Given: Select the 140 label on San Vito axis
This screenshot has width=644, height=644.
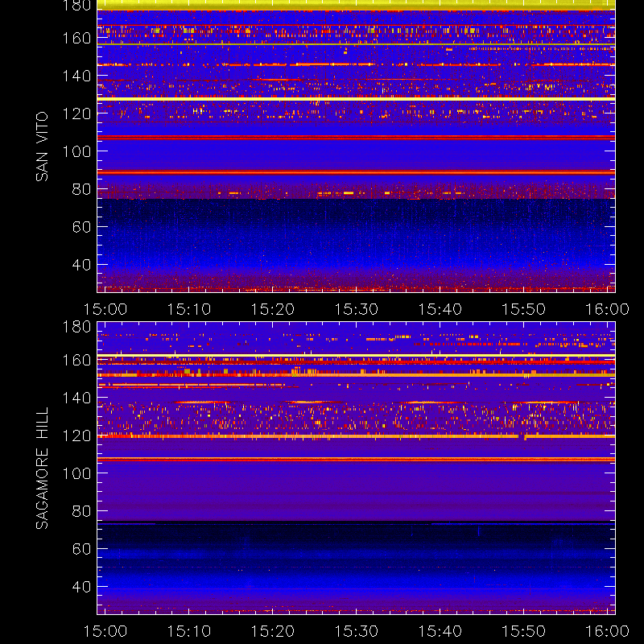Looking at the screenshot, I should coord(76,76).
